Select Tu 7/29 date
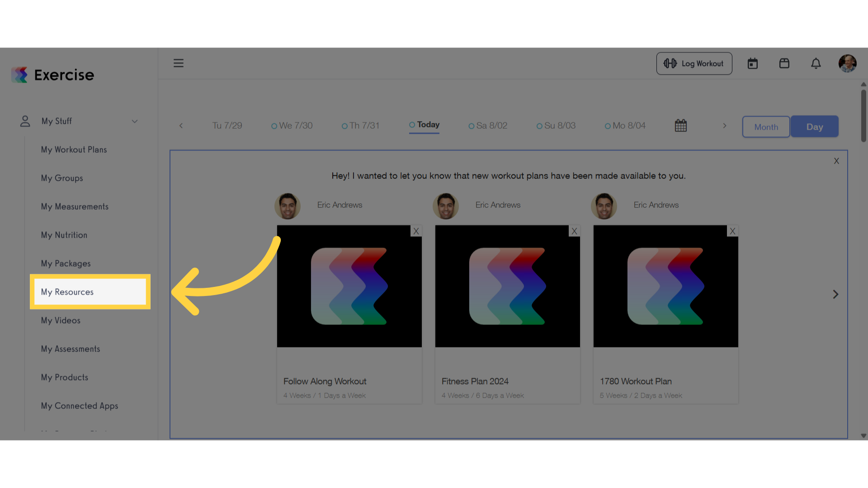Viewport: 868px width, 488px height. point(227,126)
